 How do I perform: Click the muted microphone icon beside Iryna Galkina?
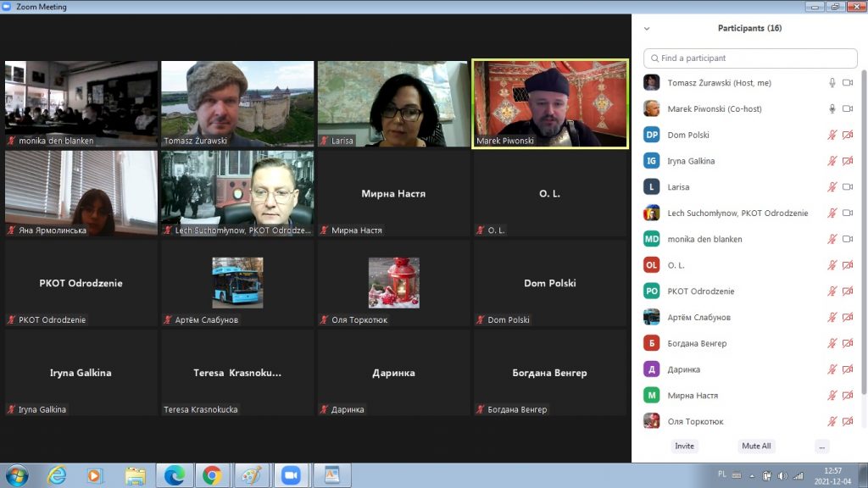click(x=832, y=161)
